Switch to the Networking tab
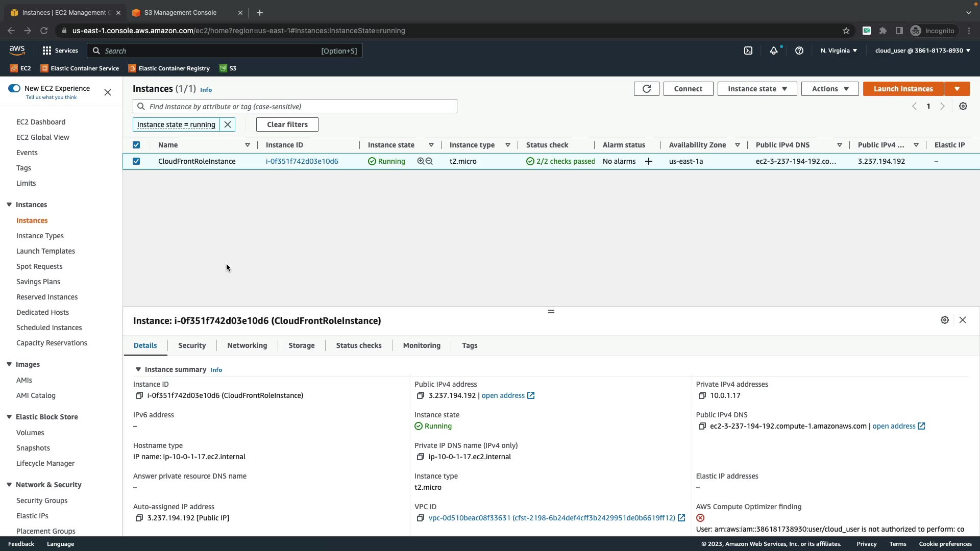This screenshot has height=551, width=980. pyautogui.click(x=247, y=345)
